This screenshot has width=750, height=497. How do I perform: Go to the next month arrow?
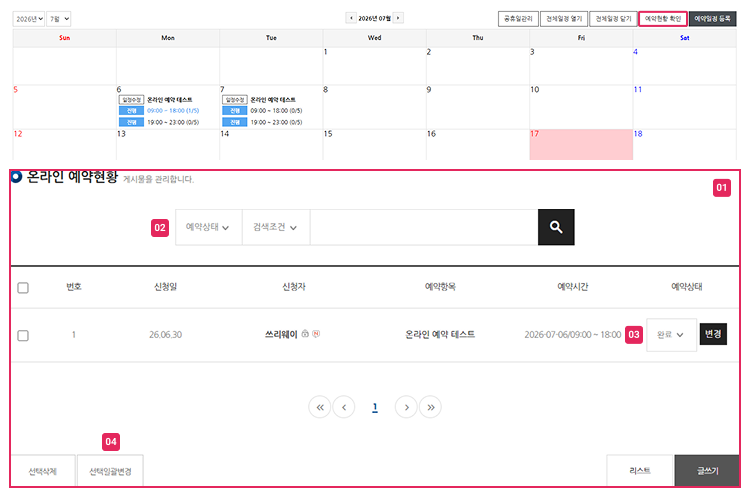398,18
